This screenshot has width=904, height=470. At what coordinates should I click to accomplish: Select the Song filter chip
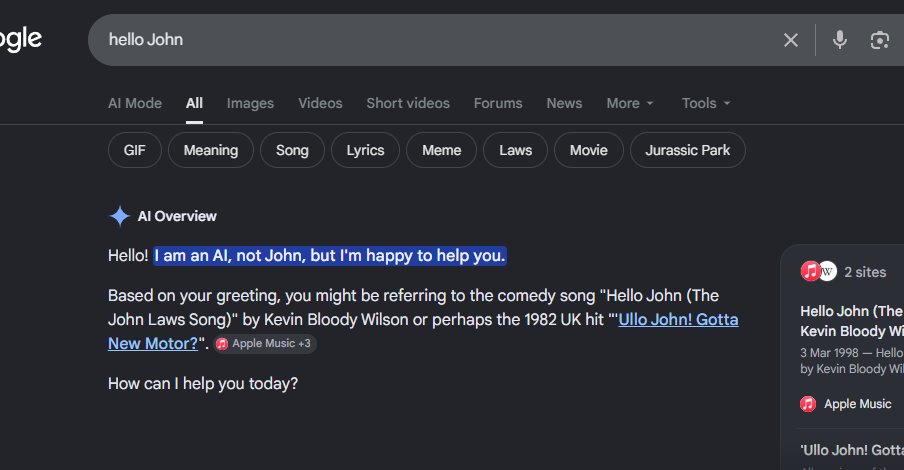coord(292,150)
